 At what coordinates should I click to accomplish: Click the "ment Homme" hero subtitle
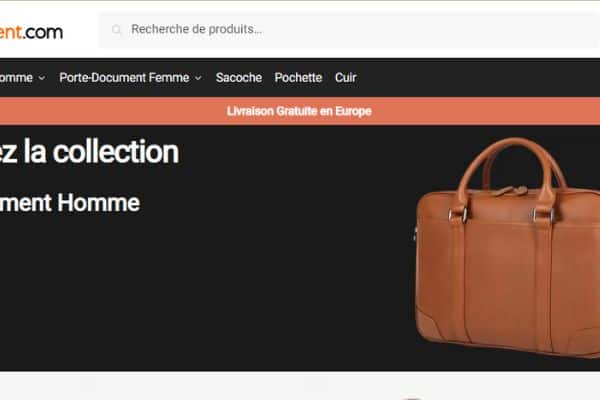tap(70, 202)
